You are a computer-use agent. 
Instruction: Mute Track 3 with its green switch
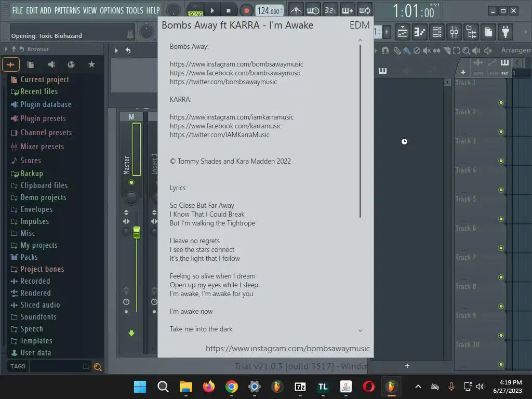pyautogui.click(x=501, y=161)
